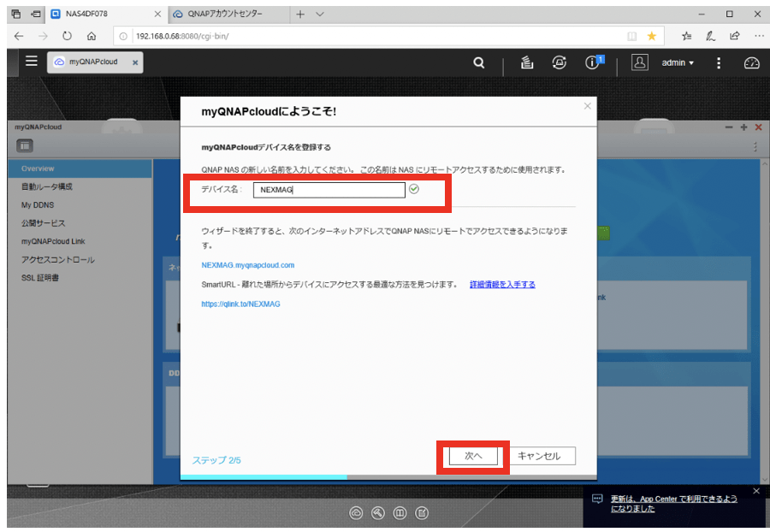Click browser forward arrow
The image size is (770, 532).
[44, 36]
